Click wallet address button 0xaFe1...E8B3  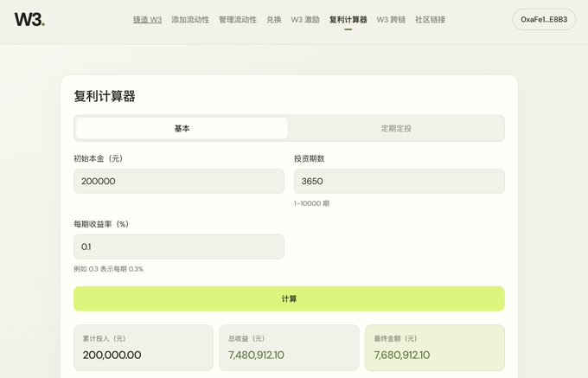click(544, 20)
